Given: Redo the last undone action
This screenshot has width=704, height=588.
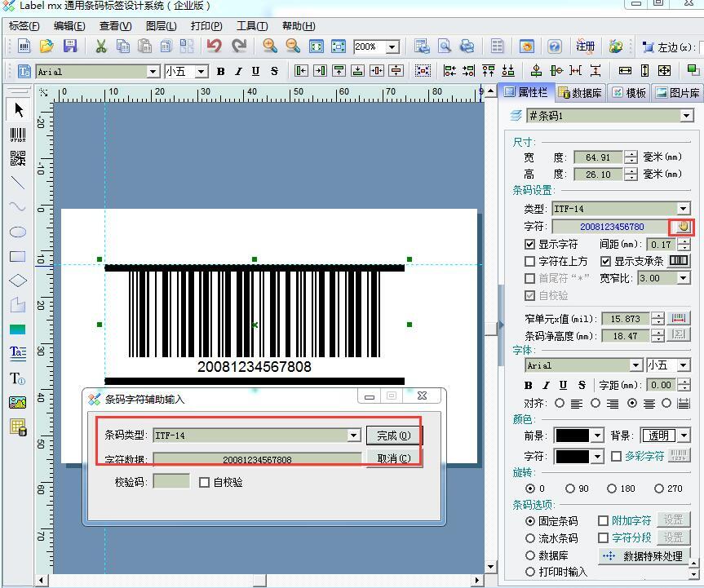Looking at the screenshot, I should [x=239, y=46].
